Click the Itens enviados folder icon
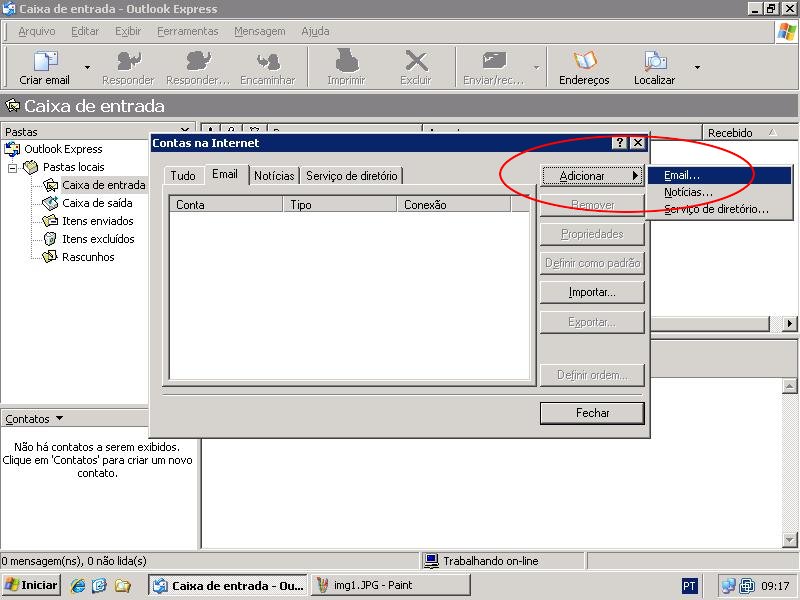Screen dimensions: 800x600 tap(51, 221)
